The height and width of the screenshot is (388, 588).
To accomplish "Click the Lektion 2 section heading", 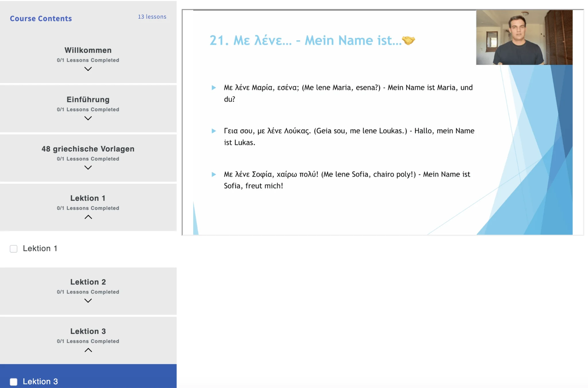I will click(x=88, y=282).
